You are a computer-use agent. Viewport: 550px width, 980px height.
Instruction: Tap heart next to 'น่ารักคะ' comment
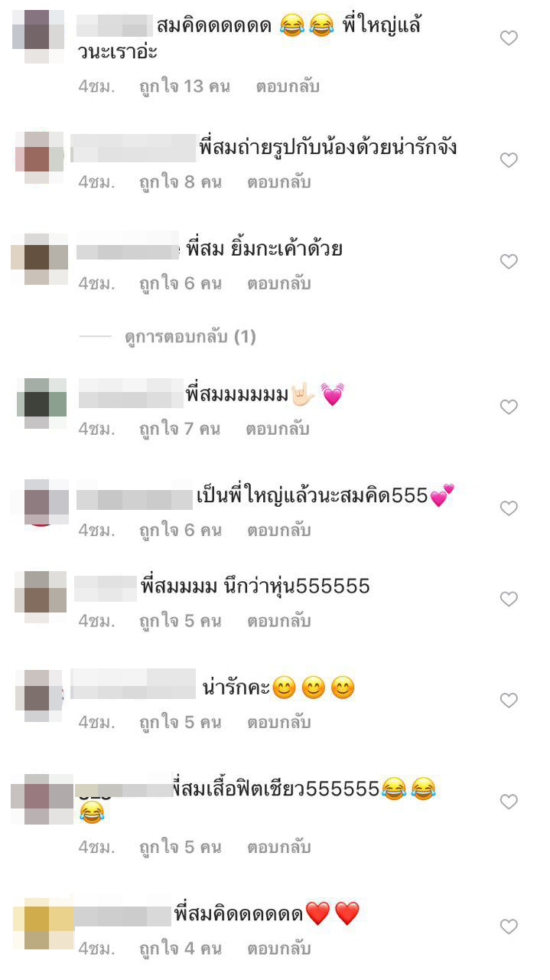click(509, 701)
